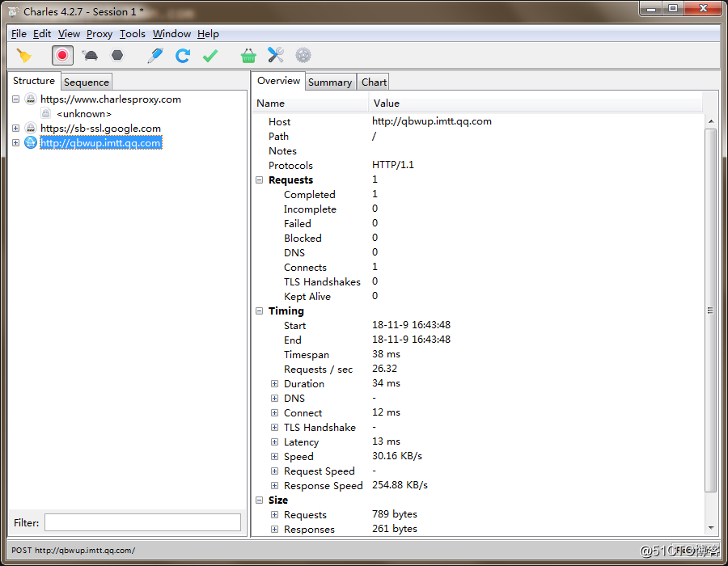
Task: Select the TLS Handshakes count row
Action: click(x=478, y=281)
